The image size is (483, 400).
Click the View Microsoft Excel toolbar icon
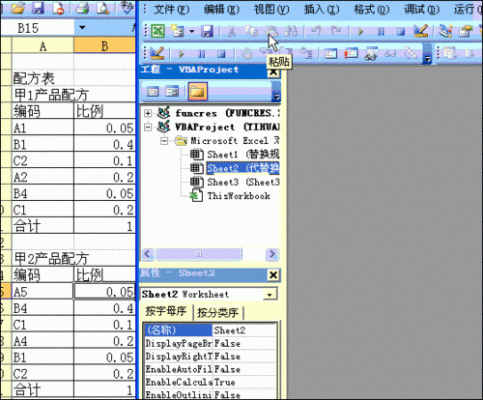click(158, 31)
